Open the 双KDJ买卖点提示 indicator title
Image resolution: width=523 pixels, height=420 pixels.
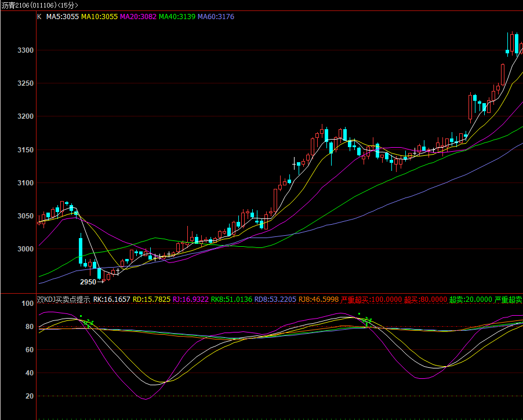click(63, 300)
